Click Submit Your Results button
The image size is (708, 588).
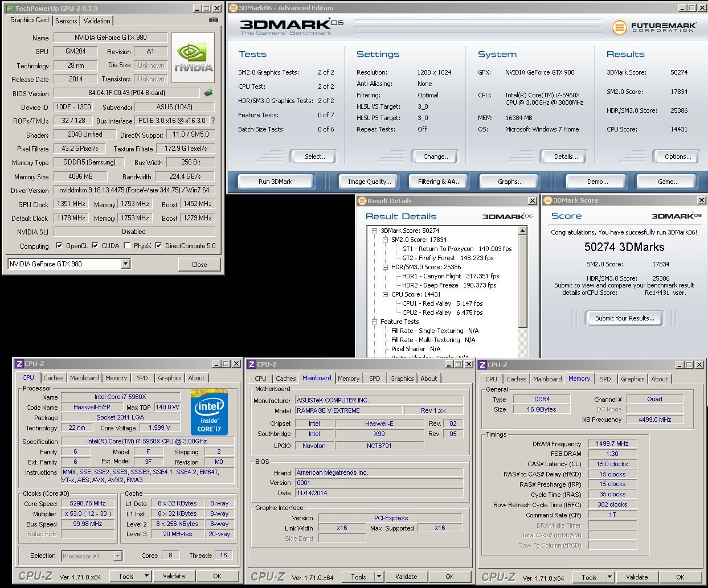(x=624, y=318)
